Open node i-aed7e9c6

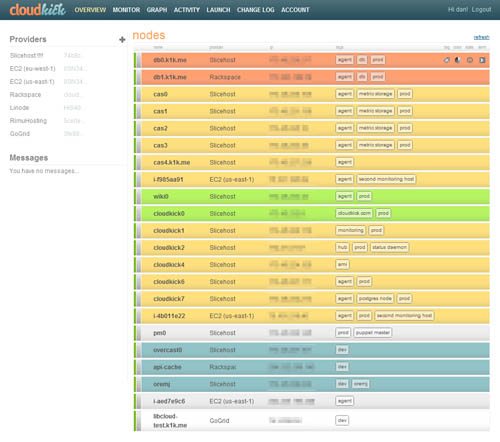169,401
